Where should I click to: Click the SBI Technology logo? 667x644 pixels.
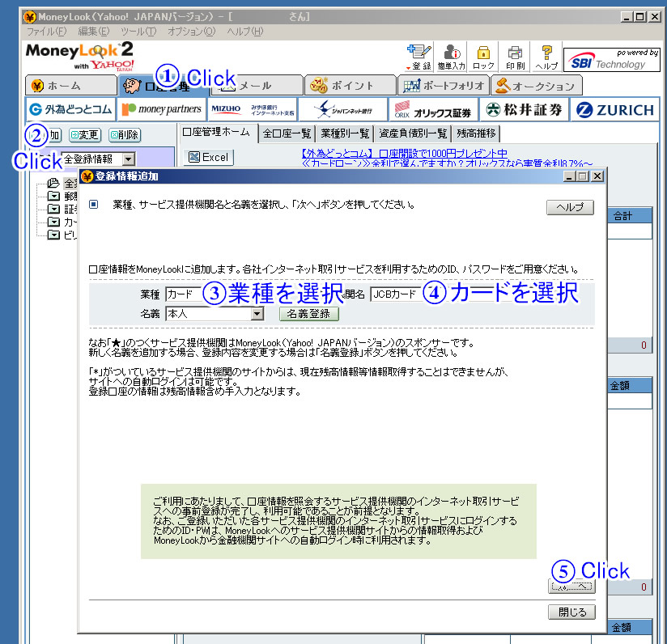[612, 60]
